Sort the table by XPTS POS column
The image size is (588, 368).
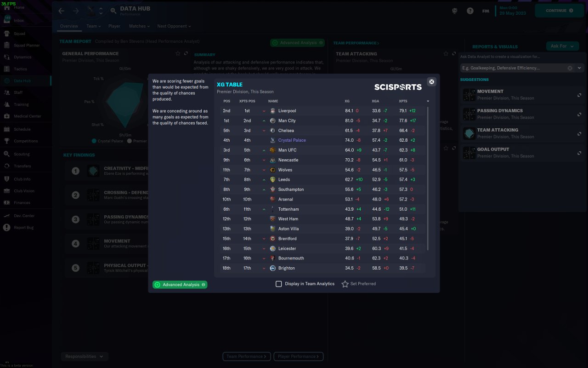247,101
